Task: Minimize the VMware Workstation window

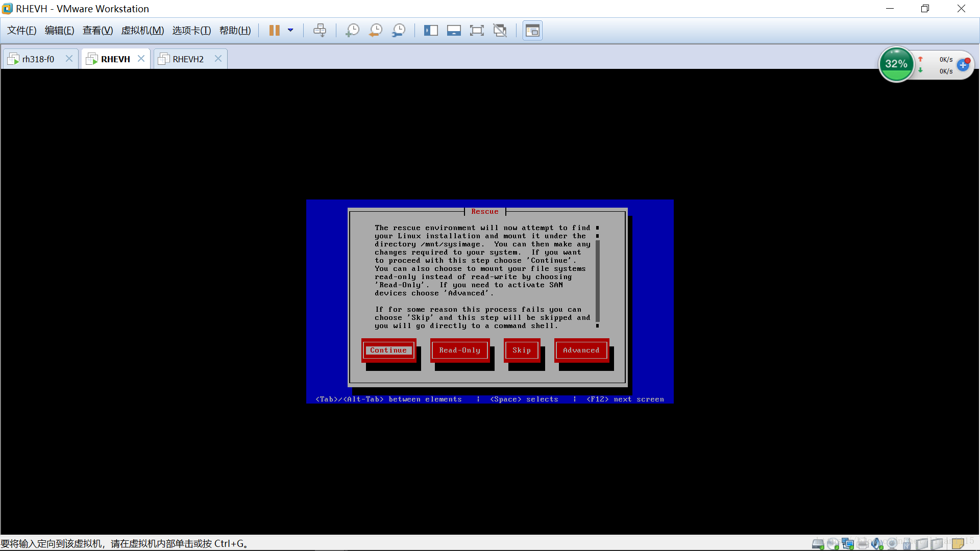Action: click(890, 9)
